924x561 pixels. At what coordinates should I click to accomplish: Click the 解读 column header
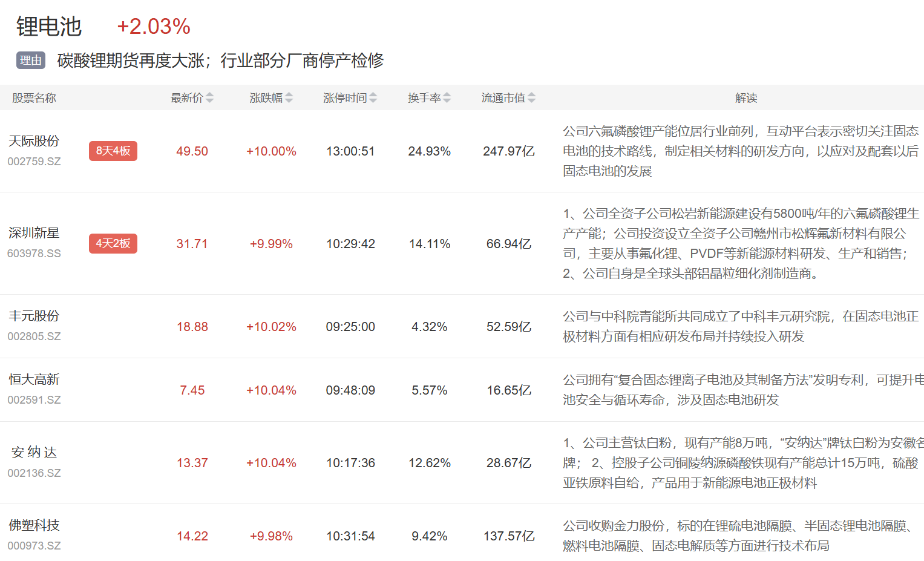[745, 98]
